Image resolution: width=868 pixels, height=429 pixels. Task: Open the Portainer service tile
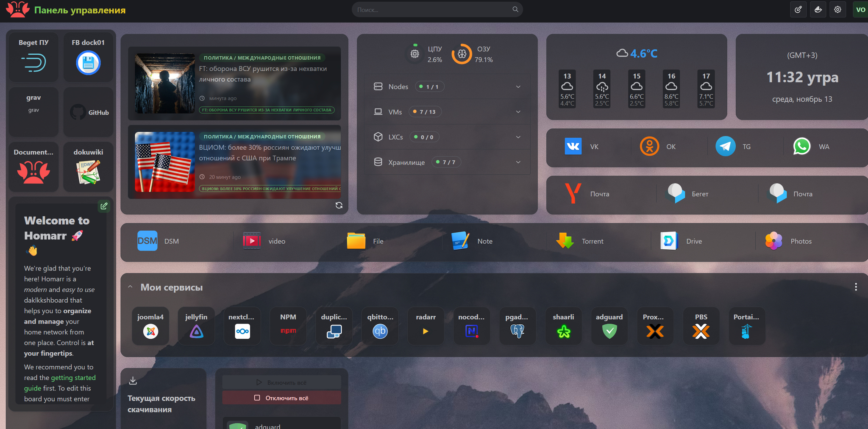tap(747, 326)
